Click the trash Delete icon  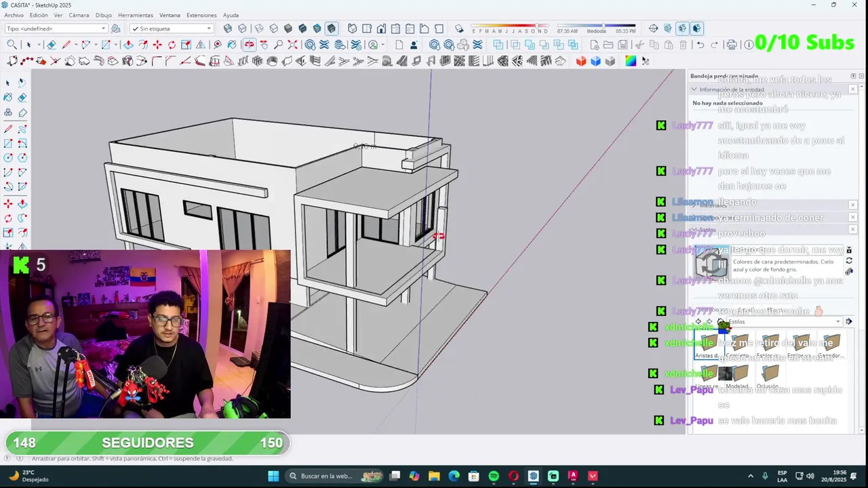click(x=683, y=45)
